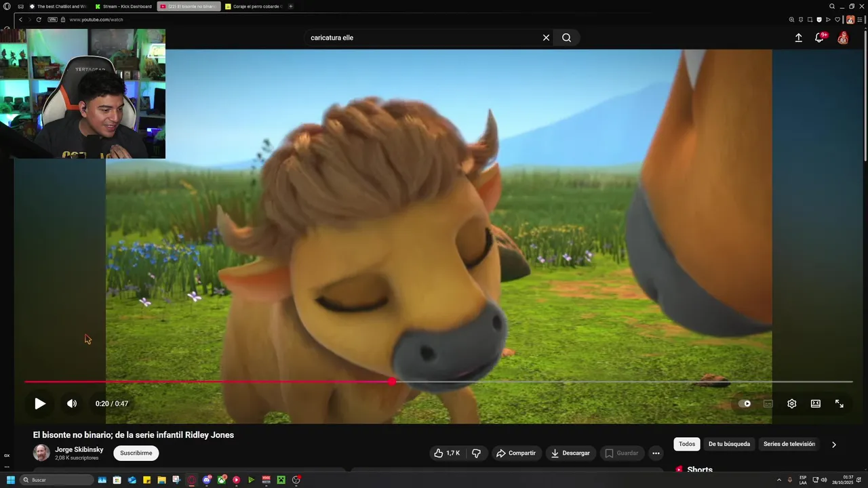Toggle the Opera VPN badge
This screenshot has width=868, height=488.
pos(52,20)
